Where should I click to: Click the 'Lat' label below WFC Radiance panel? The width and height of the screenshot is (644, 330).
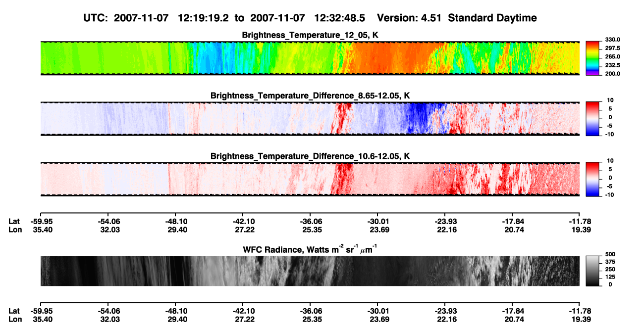(x=14, y=311)
